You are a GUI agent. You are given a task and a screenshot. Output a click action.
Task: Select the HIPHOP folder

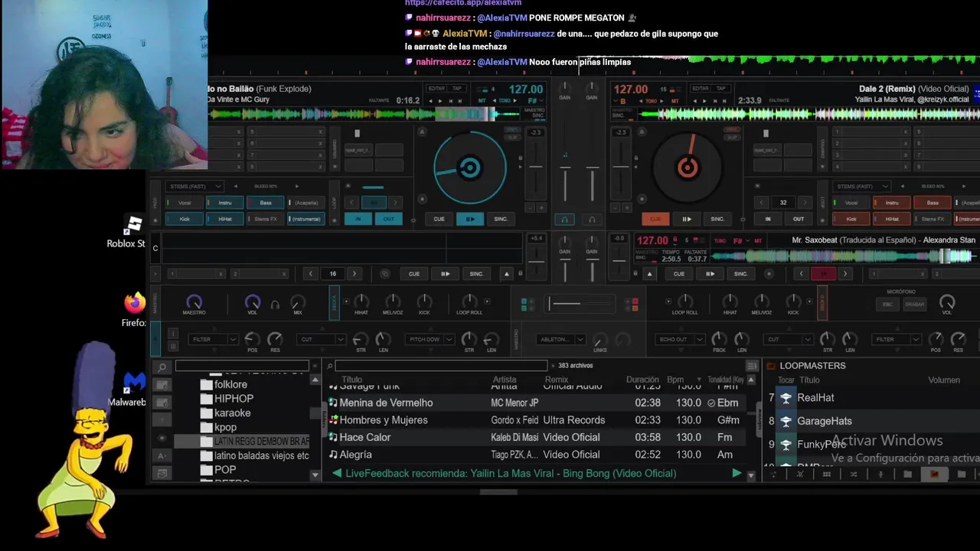(234, 399)
